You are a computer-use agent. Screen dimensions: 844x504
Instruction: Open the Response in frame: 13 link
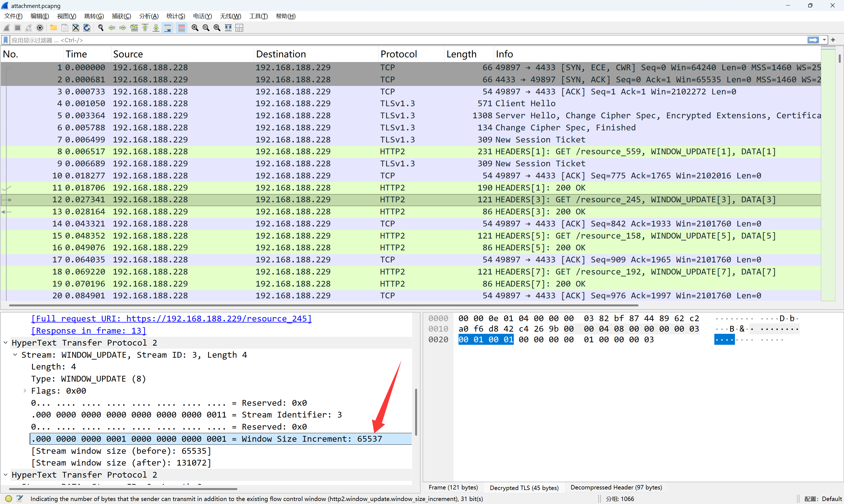[88, 331]
